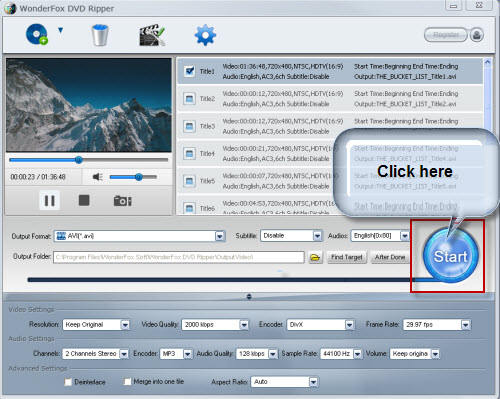Click the playback seek slider handle
The height and width of the screenshot is (399, 500).
(79, 160)
